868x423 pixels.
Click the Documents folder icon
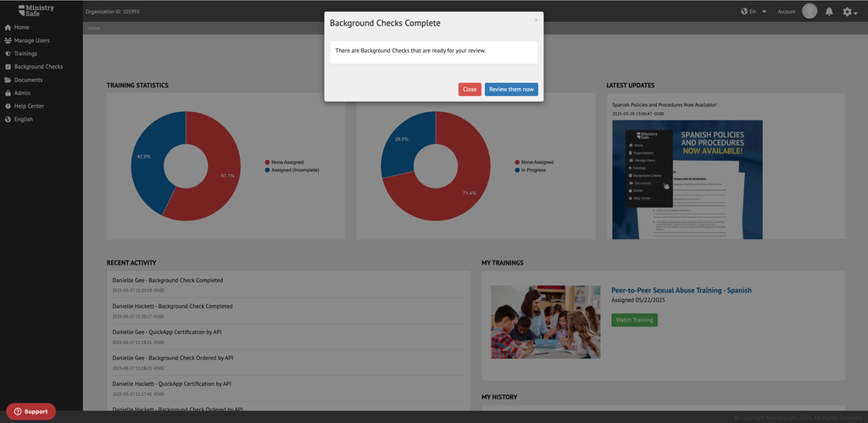coord(8,80)
